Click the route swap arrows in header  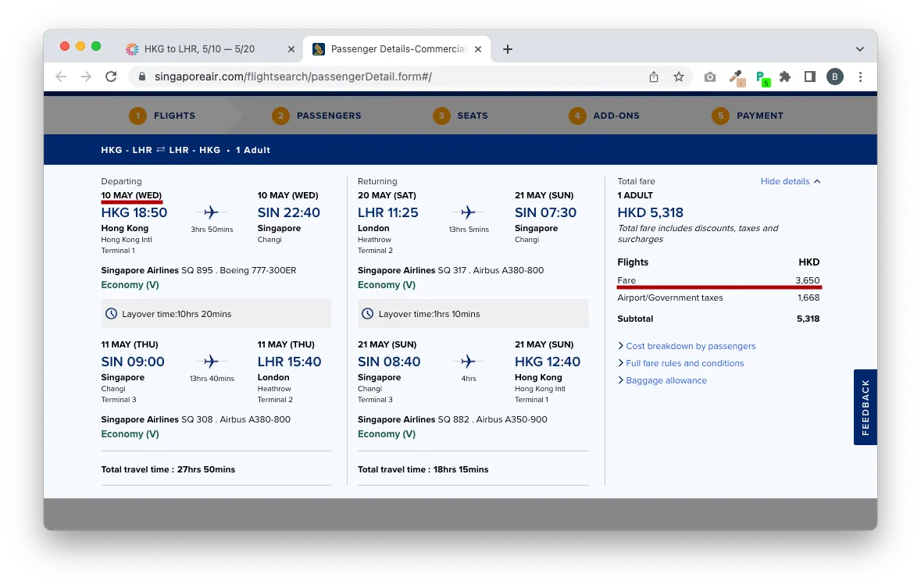coord(160,150)
